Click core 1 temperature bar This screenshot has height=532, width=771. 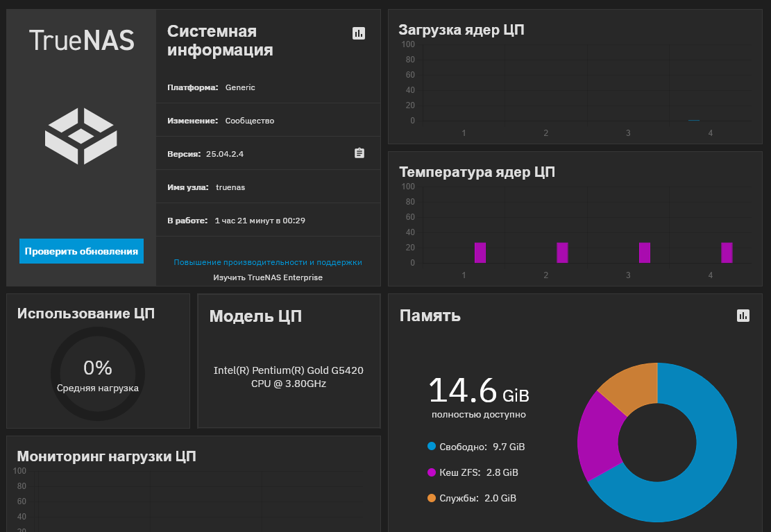(480, 252)
